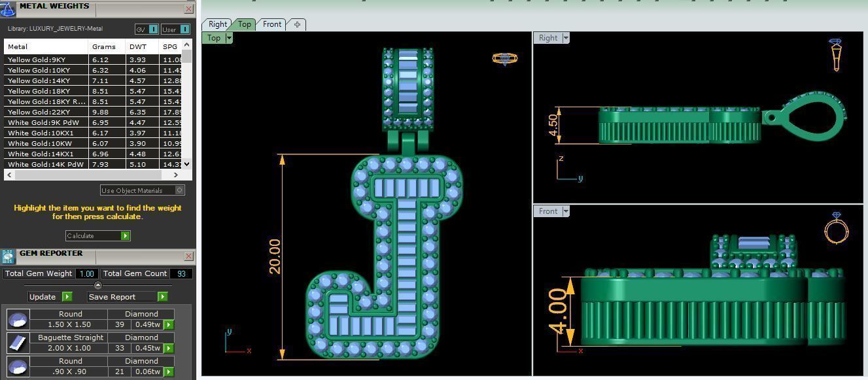Switch to the Right viewport tab
Image resolution: width=868 pixels, height=380 pixels.
[x=218, y=24]
